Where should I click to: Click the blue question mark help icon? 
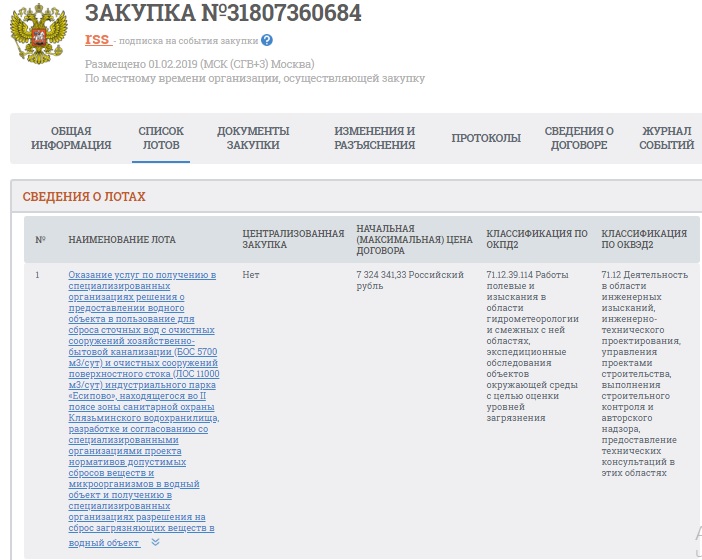click(267, 41)
